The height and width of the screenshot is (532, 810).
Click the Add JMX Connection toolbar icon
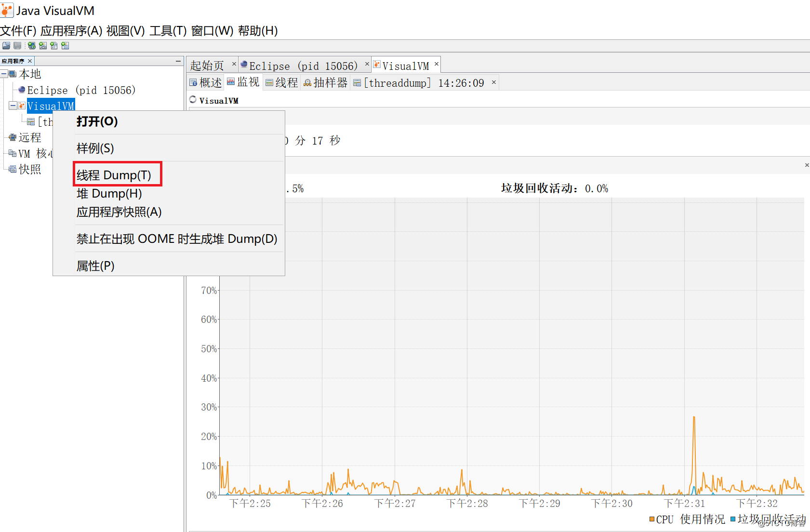point(43,46)
